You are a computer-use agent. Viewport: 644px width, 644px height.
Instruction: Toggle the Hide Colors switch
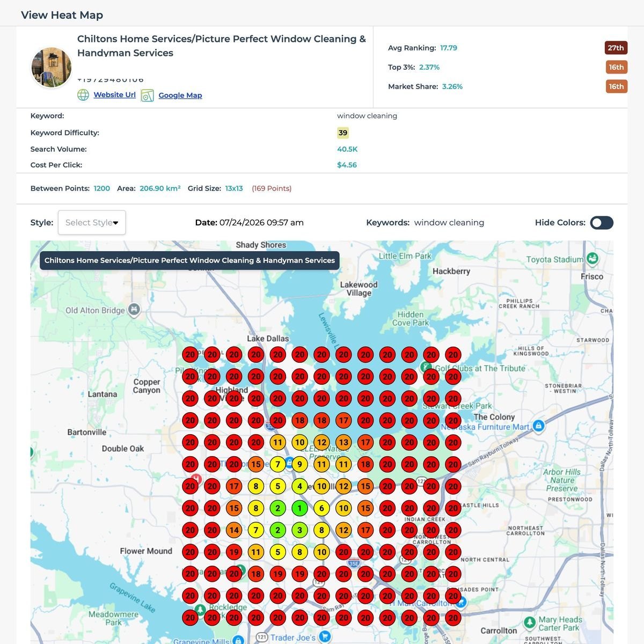coord(602,223)
